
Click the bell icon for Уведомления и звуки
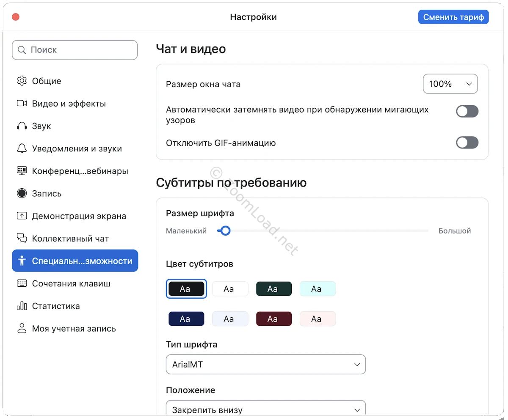tap(22, 148)
